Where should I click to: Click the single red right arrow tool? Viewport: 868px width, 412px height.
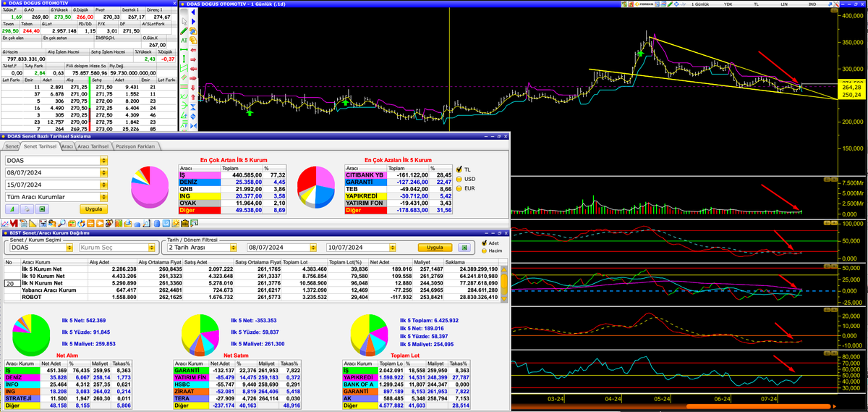[194, 59]
